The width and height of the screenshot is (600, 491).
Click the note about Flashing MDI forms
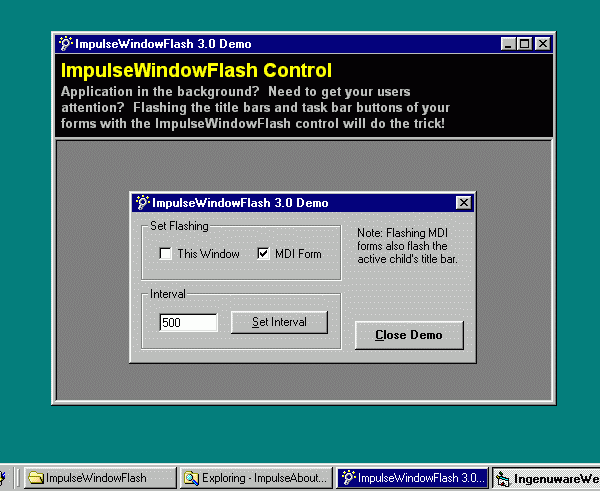point(407,246)
